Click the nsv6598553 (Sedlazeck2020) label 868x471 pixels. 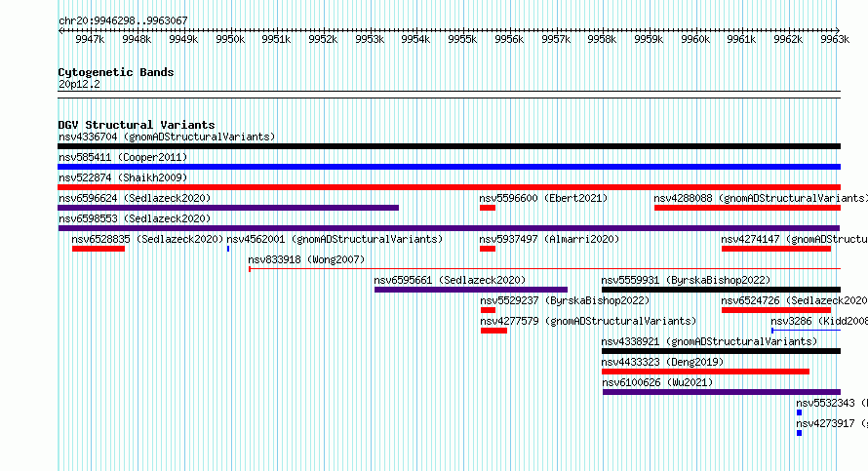pyautogui.click(x=135, y=218)
